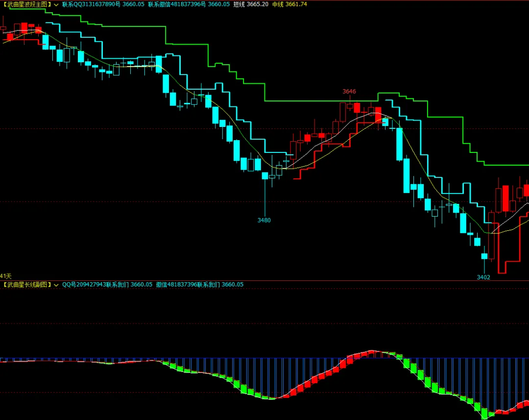The image size is (529, 420).
Task: Expand the 武曲星波段主图 indicator dropdown arrow
Action: 56,5
